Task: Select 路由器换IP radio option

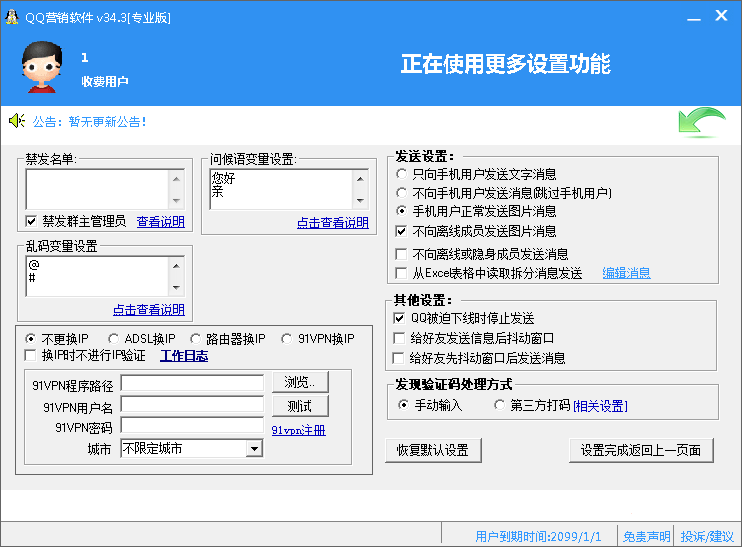Action: point(195,339)
